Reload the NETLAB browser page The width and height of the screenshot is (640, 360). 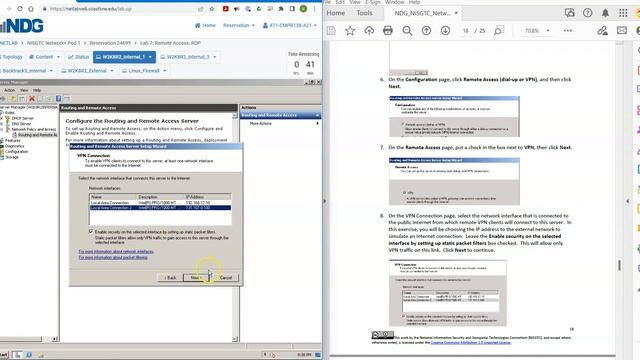[x=20, y=9]
